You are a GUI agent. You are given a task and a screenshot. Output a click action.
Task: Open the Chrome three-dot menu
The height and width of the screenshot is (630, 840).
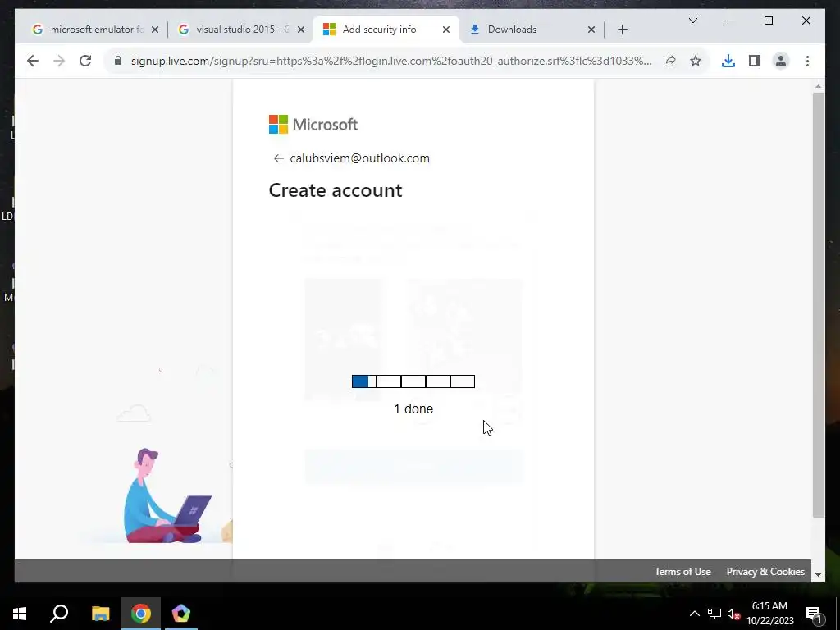807,61
